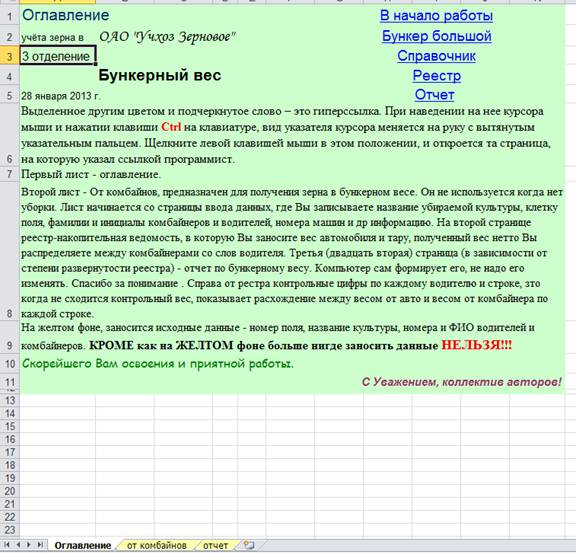Follow the 'Бункер большой' hyperlink
The height and width of the screenshot is (553, 576).
[x=436, y=36]
